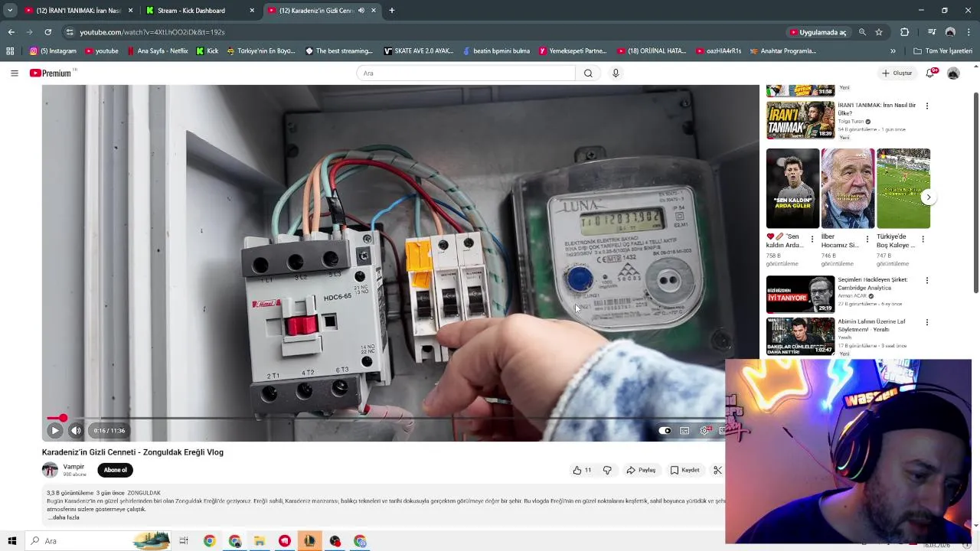Open options for Cambridge Analytica video
980x551 pixels.
(x=926, y=280)
